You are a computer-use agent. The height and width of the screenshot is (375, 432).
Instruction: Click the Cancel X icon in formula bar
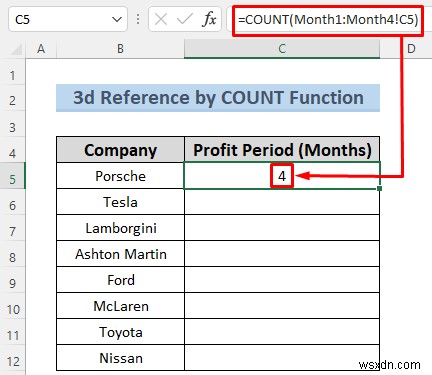click(x=161, y=19)
